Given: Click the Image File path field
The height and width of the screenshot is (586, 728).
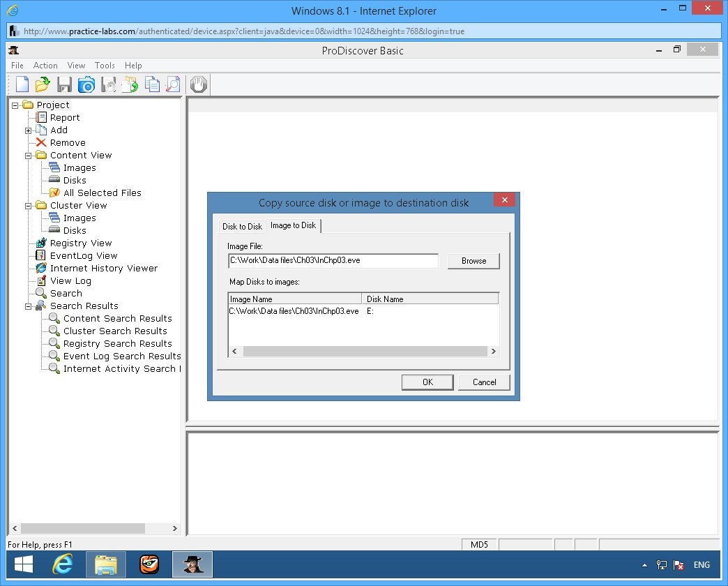Looking at the screenshot, I should click(x=333, y=261).
